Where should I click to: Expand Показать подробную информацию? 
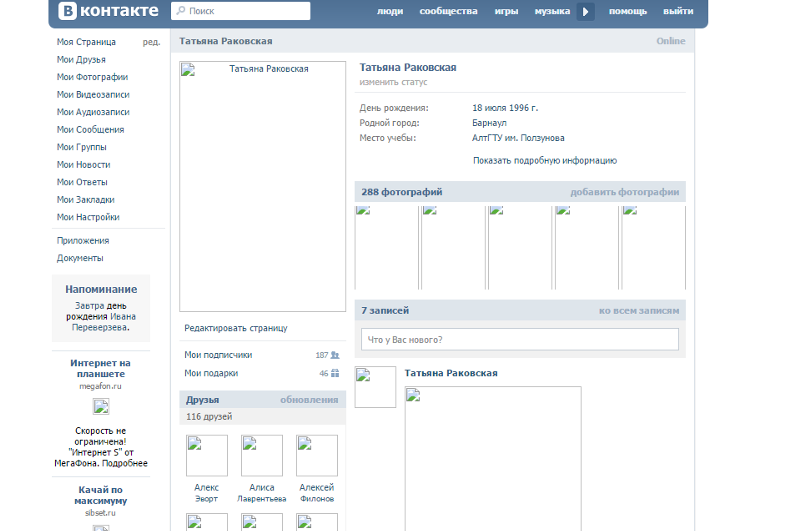545,161
